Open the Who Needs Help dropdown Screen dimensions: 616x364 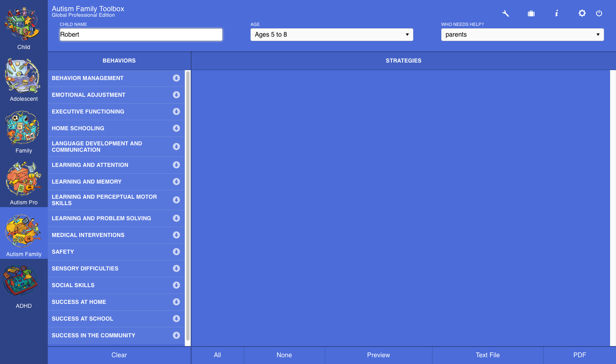click(x=522, y=35)
